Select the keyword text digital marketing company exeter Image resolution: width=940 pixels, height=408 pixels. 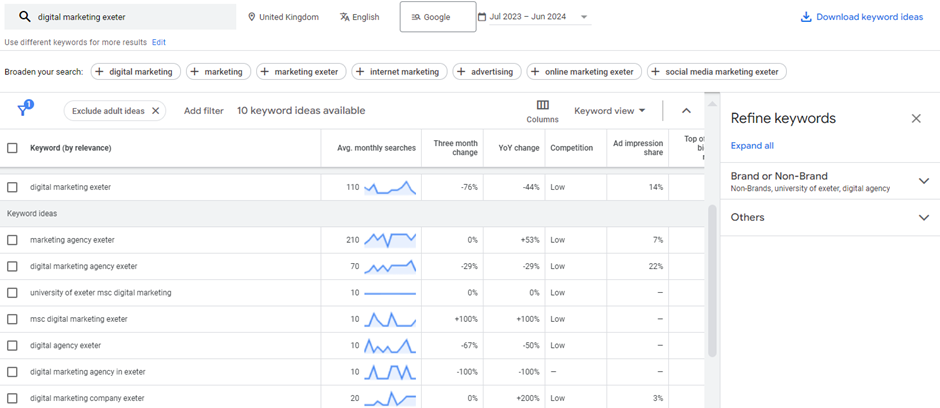[87, 398]
